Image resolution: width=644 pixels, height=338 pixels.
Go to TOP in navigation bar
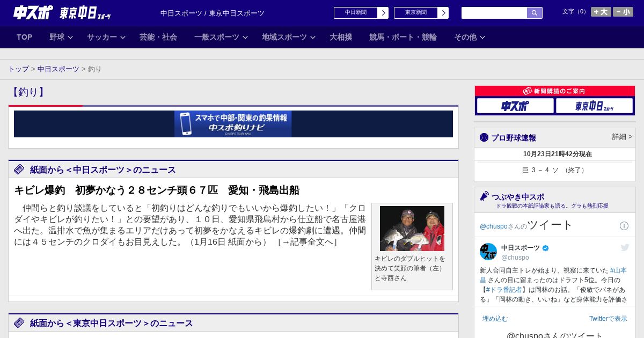pyautogui.click(x=25, y=37)
